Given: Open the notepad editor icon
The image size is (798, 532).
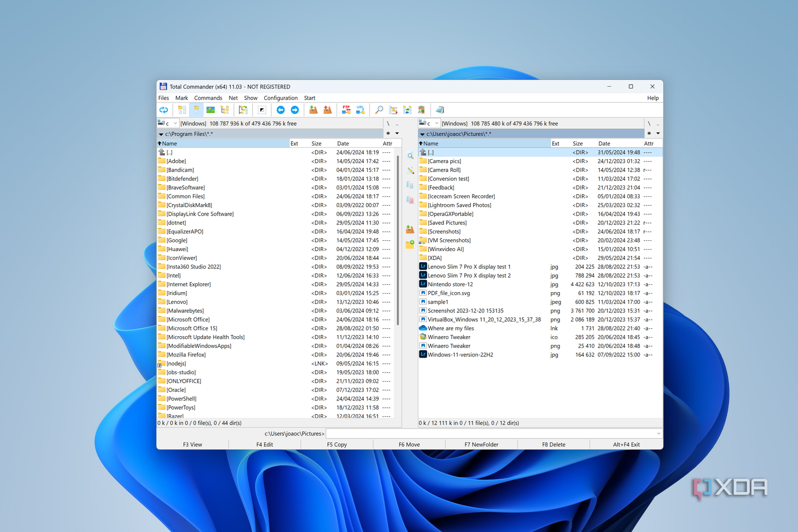Looking at the screenshot, I should (440, 110).
